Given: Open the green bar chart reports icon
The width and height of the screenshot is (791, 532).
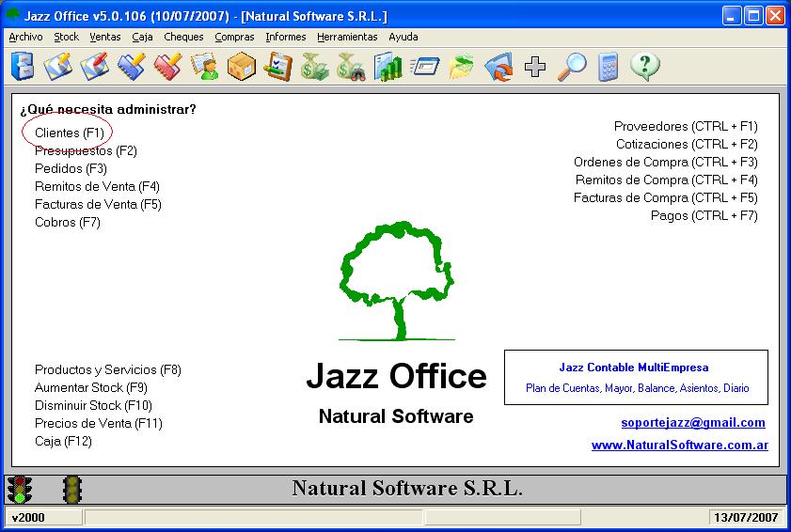Looking at the screenshot, I should [388, 66].
